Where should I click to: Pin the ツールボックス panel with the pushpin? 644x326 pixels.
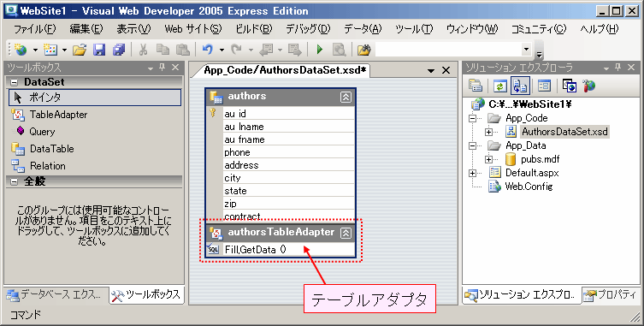coord(162,68)
